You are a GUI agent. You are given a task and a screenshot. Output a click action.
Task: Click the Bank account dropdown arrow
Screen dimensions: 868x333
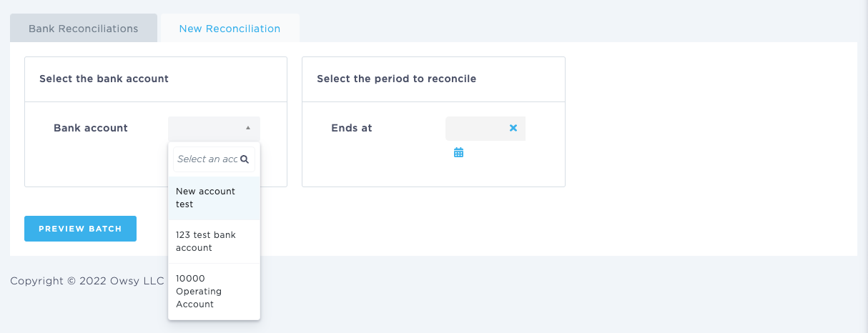tap(248, 128)
